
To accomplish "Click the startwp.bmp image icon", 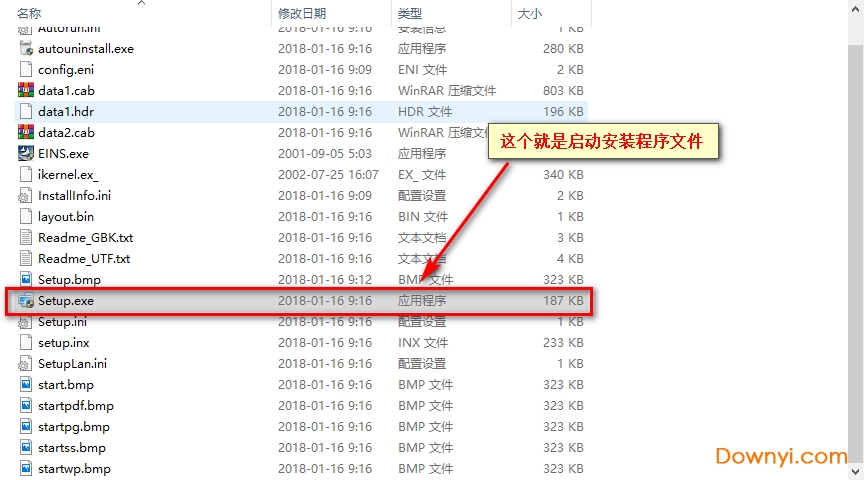I will tap(26, 468).
